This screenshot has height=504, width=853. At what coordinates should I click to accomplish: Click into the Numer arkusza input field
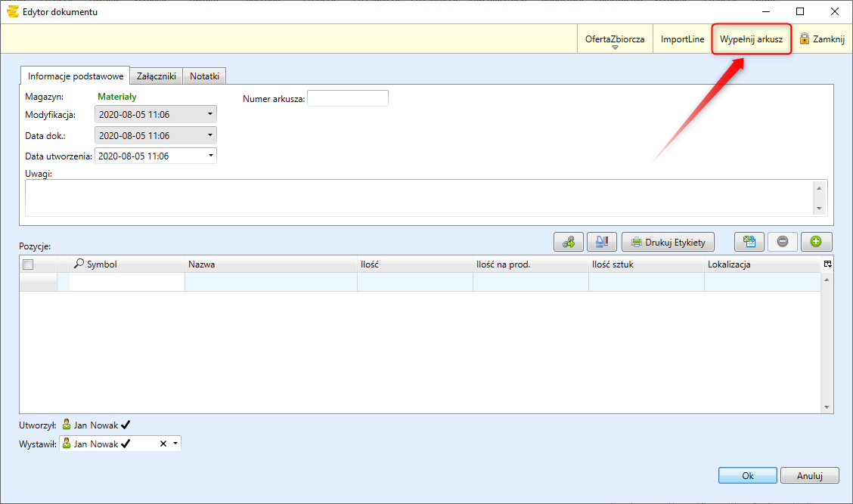(347, 99)
